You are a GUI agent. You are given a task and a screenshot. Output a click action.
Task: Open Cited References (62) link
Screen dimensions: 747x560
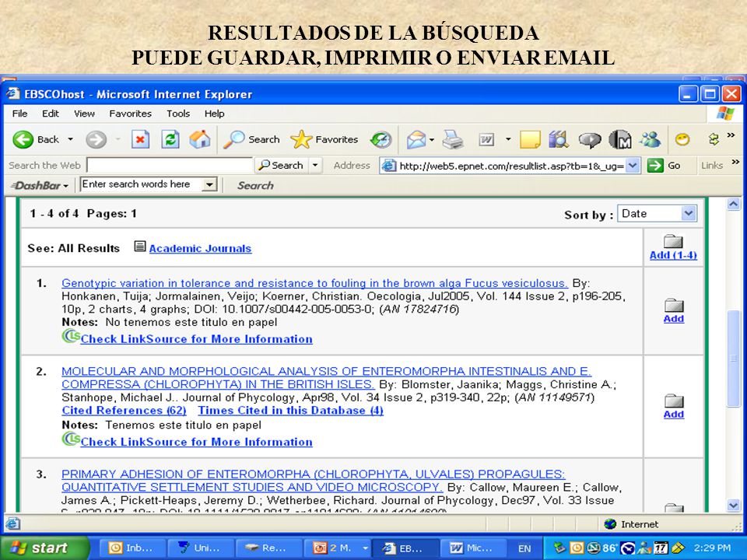tap(124, 411)
